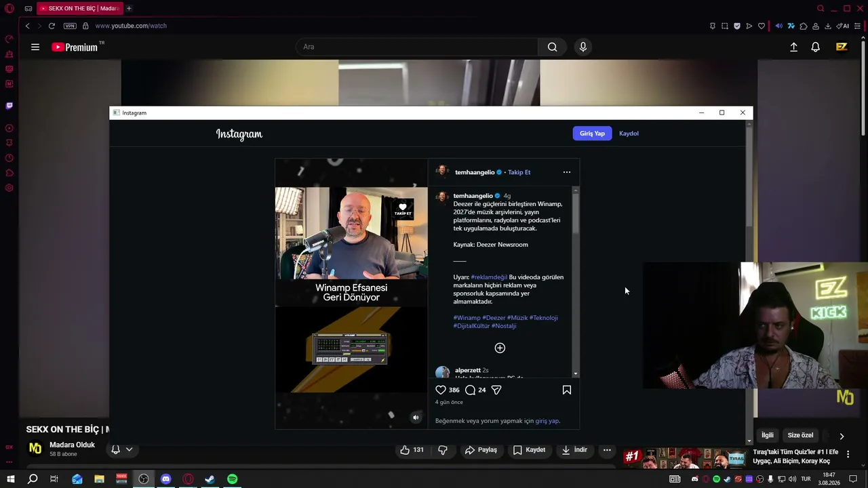Open the browser easy setup sliders icon

[x=857, y=26]
